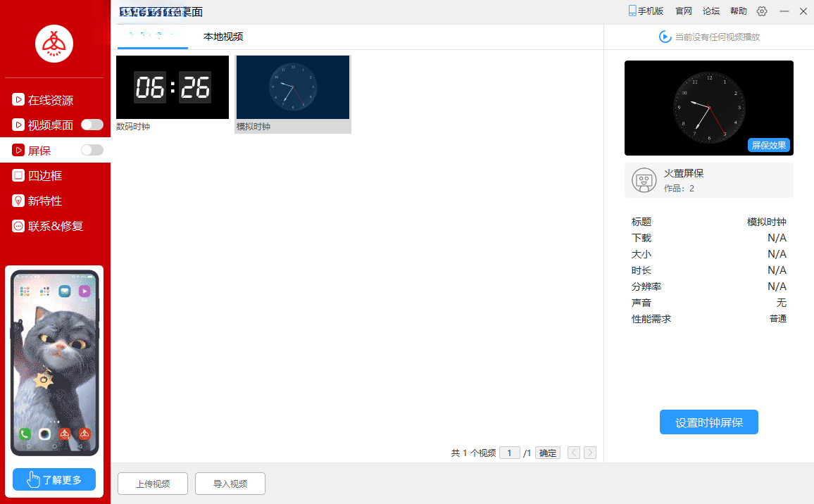
Task: Click the 屏保 play icon
Action: pos(18,150)
